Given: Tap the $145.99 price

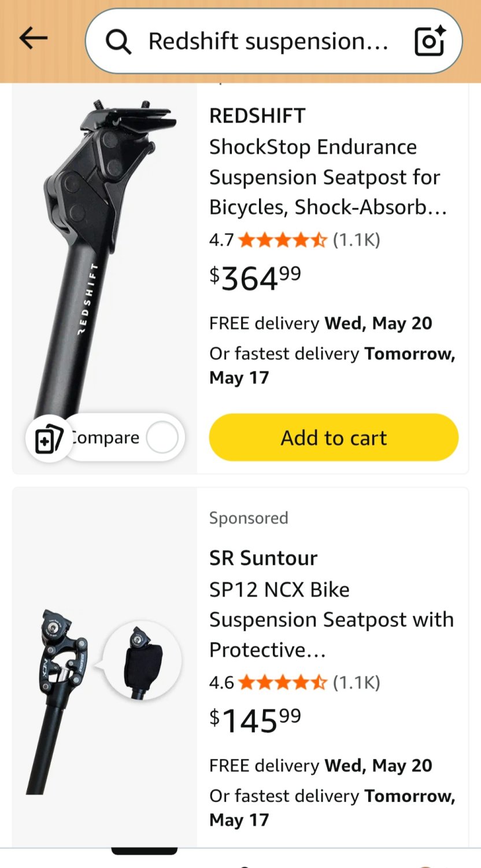Looking at the screenshot, I should 255,720.
